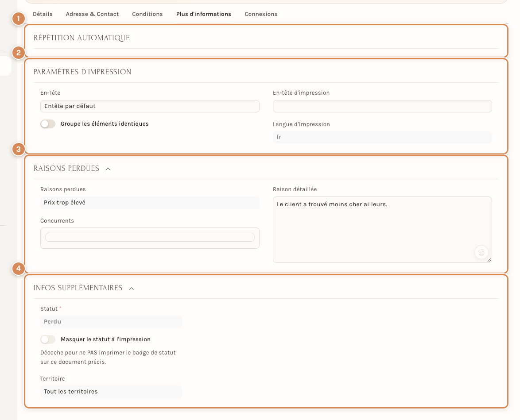Image resolution: width=520 pixels, height=420 pixels.
Task: Click the En-Tête field with Entête par défaut
Action: (x=150, y=106)
